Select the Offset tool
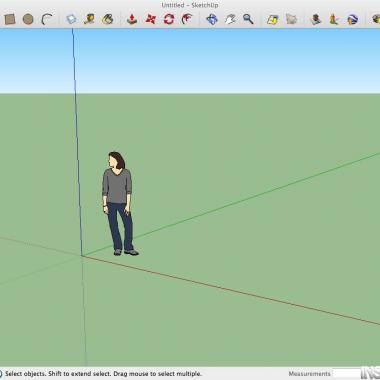Viewport: 380px width, 380px height. [x=187, y=19]
